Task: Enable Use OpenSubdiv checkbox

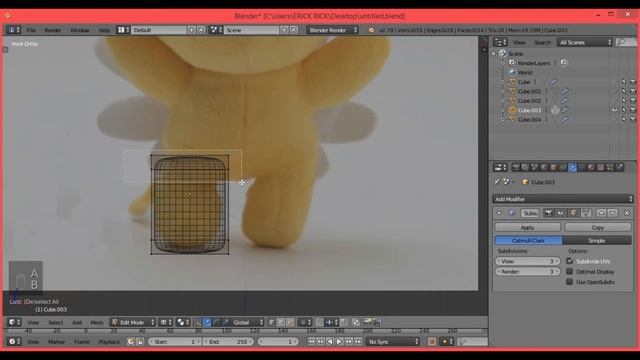Action: point(570,282)
